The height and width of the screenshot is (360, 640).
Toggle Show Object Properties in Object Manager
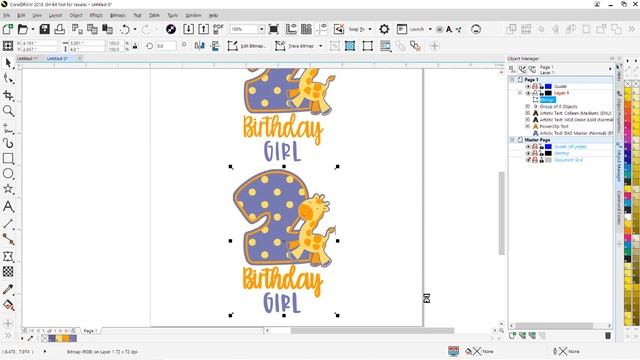pos(512,69)
